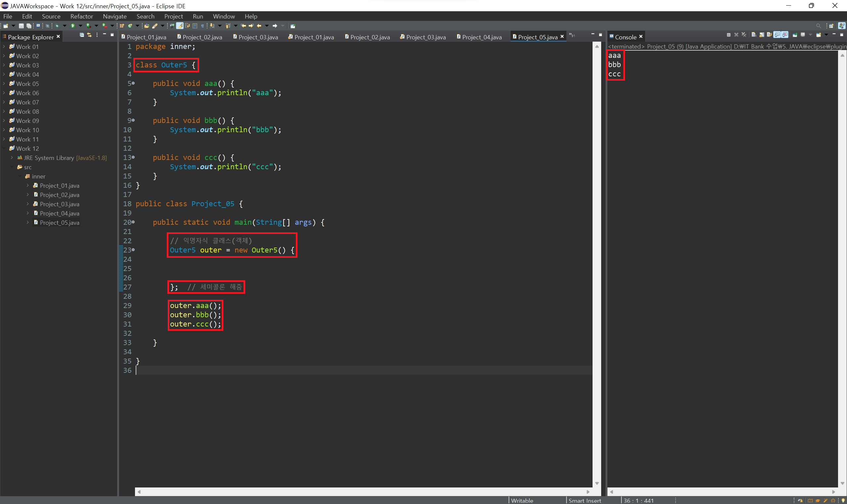Expand the JRE System Library node

[12, 158]
